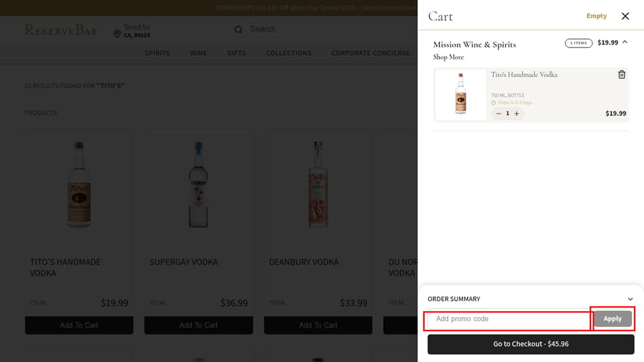Collapse Mission Wine & Spirits section chevron
Screen dimensions: 644x362
point(625,42)
